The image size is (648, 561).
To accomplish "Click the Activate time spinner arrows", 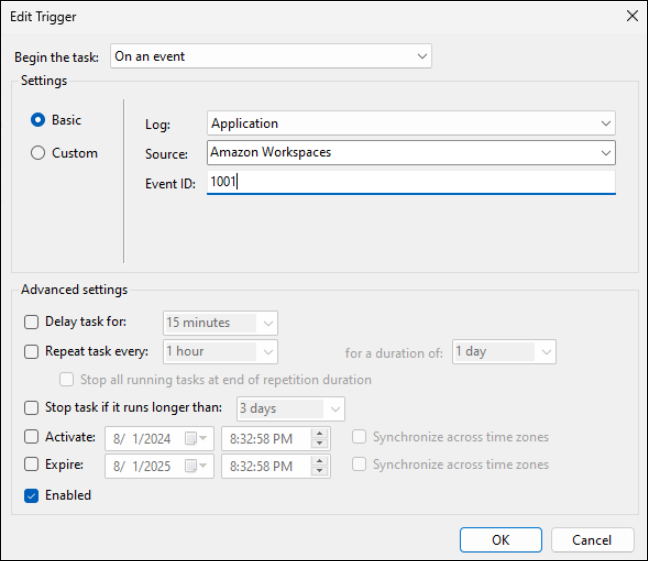I will (320, 438).
